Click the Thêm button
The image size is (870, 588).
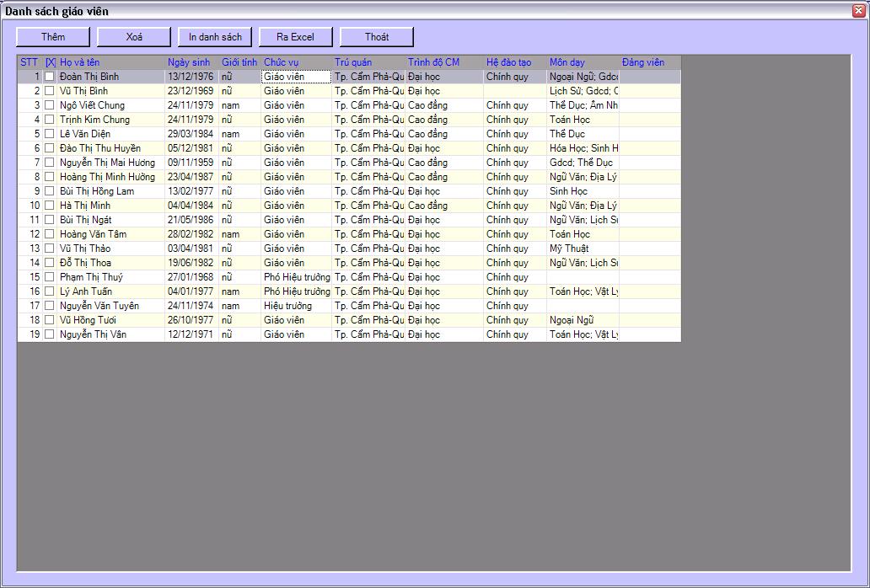pyautogui.click(x=53, y=37)
